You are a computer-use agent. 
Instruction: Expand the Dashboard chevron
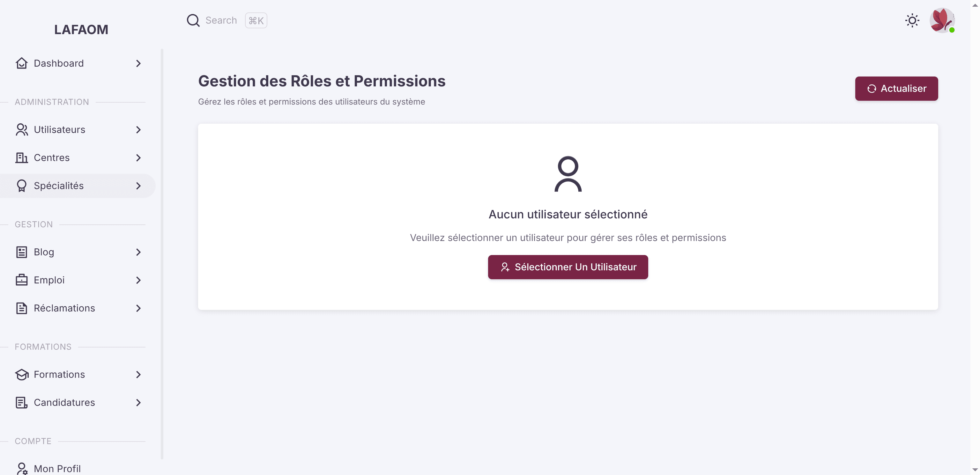coord(138,63)
